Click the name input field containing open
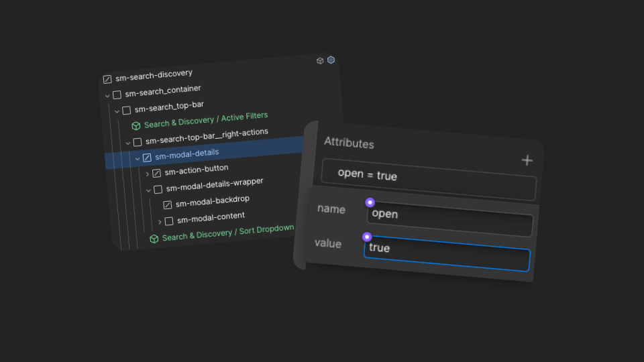 [449, 220]
